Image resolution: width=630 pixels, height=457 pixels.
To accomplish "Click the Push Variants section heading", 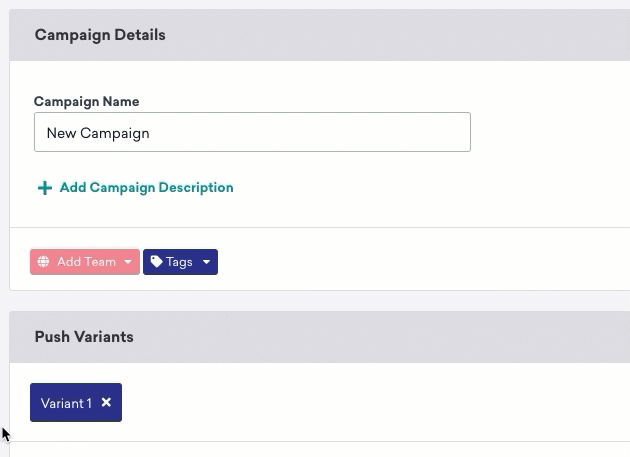I will pyautogui.click(x=84, y=337).
